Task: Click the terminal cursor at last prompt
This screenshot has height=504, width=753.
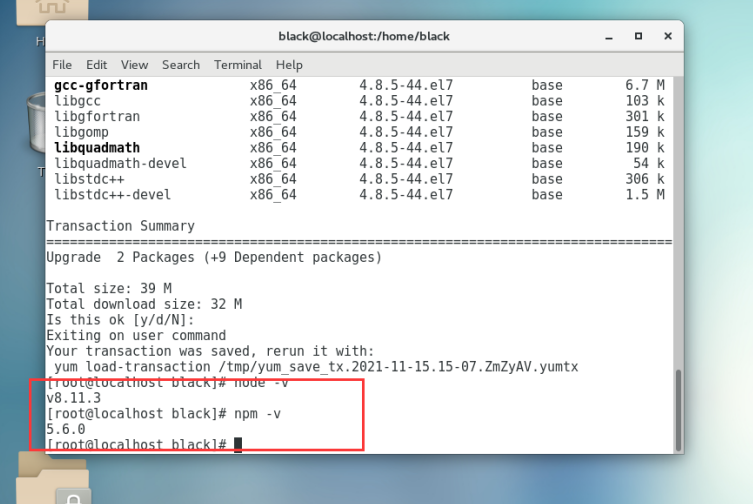Action: click(x=238, y=445)
